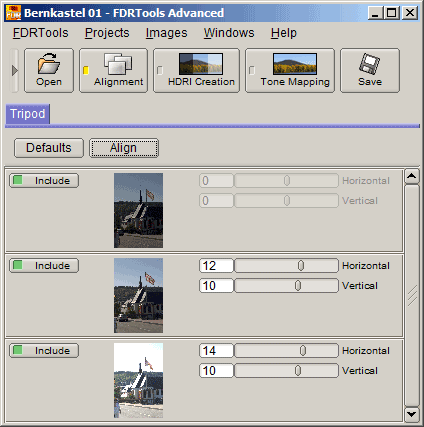Click the second image Horizontal slider
424x427 pixels.
pos(286,266)
